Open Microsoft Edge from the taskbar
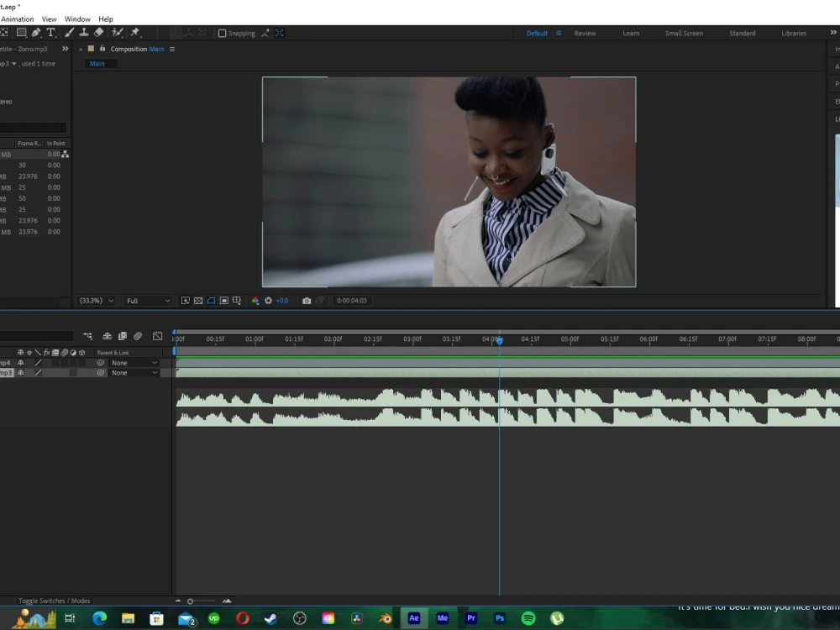The image size is (840, 630). pyautogui.click(x=100, y=618)
